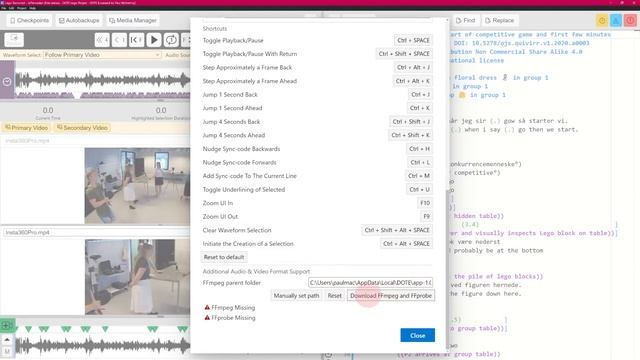Click the Jump 4 Seconds Ahead shortcut
The image size is (640, 360).
410,135
